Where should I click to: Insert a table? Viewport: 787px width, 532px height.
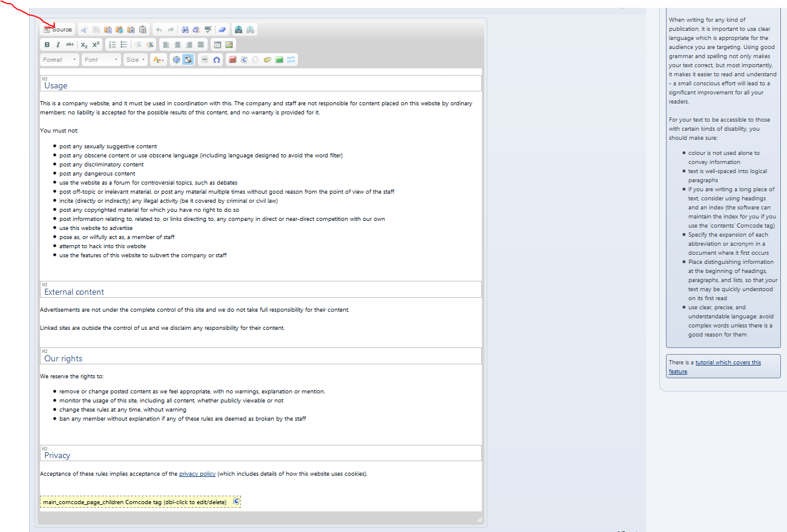pyautogui.click(x=217, y=45)
